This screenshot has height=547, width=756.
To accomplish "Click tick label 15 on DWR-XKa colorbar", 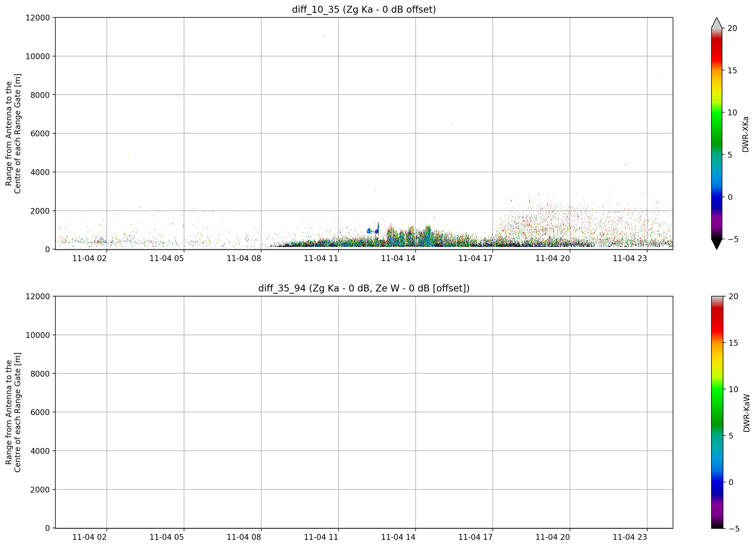I will coord(732,70).
